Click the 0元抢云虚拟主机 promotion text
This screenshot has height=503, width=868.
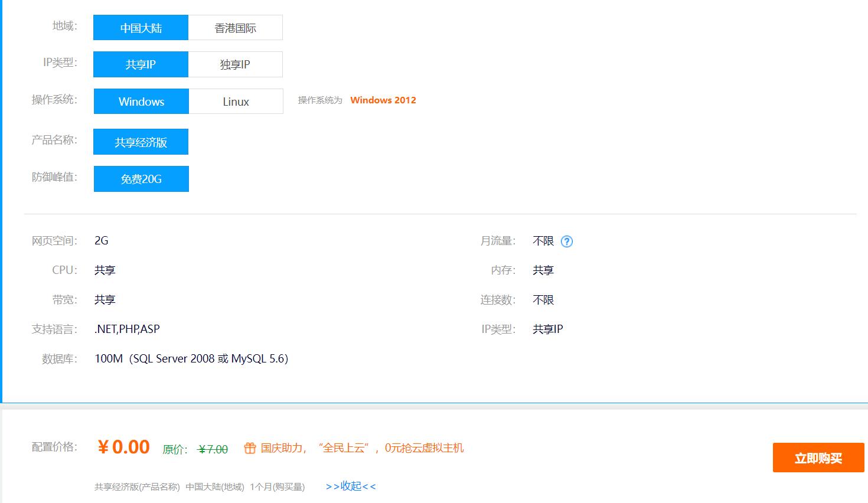tap(423, 448)
